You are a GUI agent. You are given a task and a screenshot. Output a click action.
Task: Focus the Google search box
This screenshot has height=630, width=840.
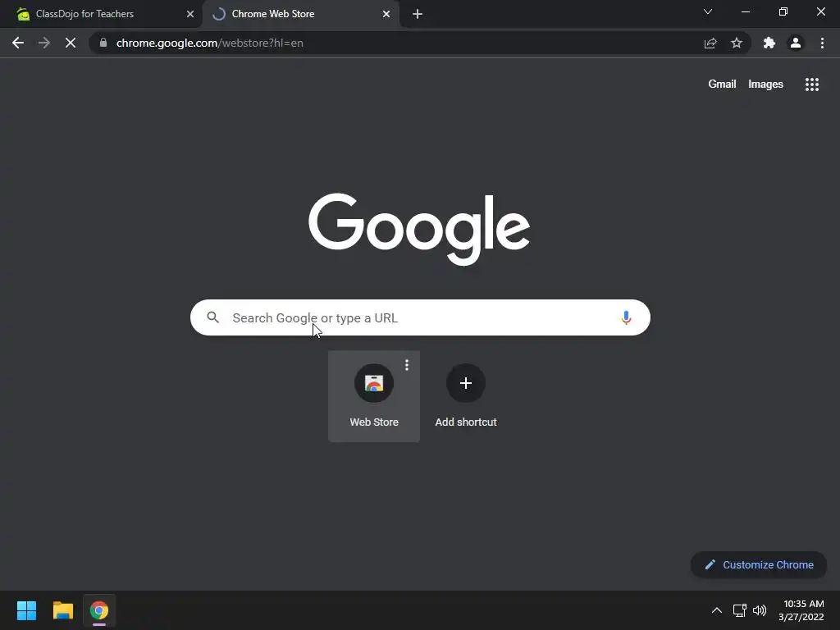tap(420, 317)
